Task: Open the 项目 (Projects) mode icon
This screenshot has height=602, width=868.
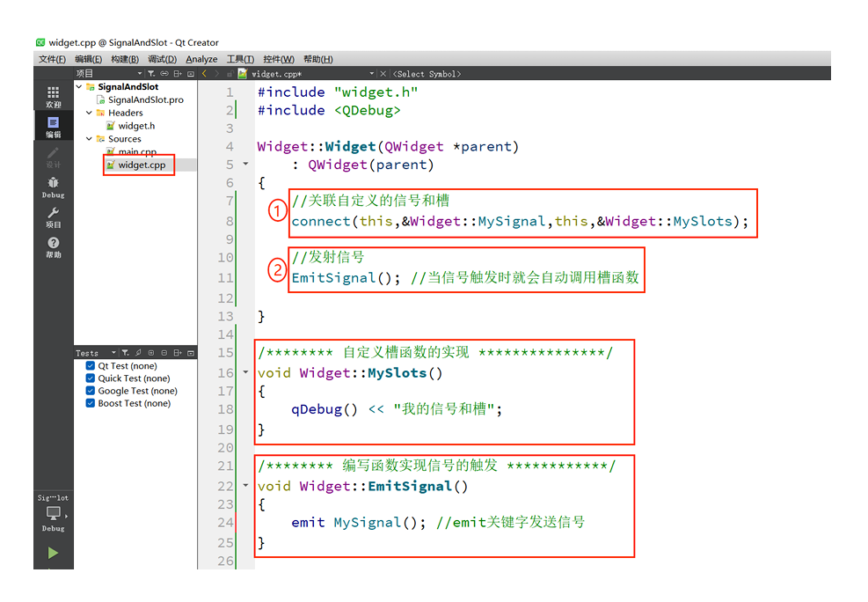Action: [x=53, y=218]
